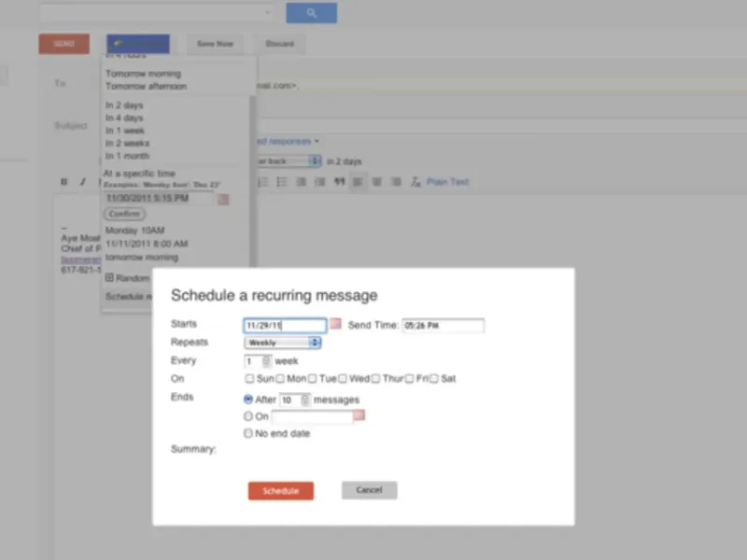This screenshot has width=747, height=560.
Task: Click the Ends On date input field
Action: pos(312,417)
